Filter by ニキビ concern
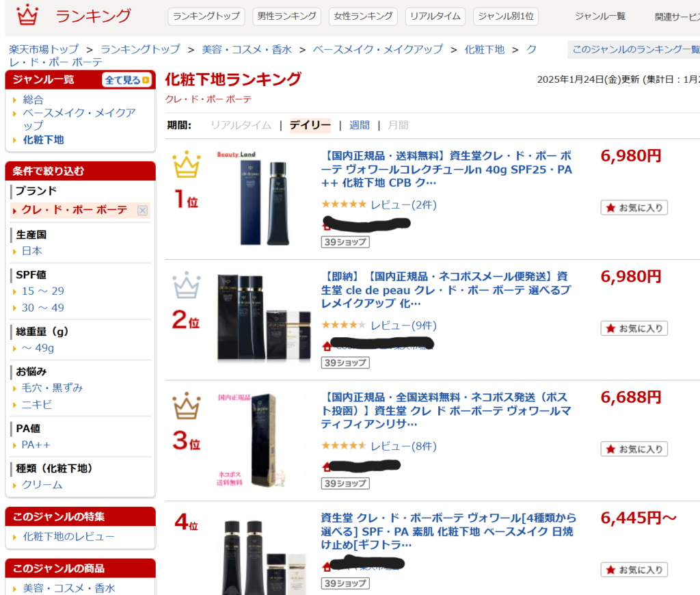The image size is (700, 595). 37,405
